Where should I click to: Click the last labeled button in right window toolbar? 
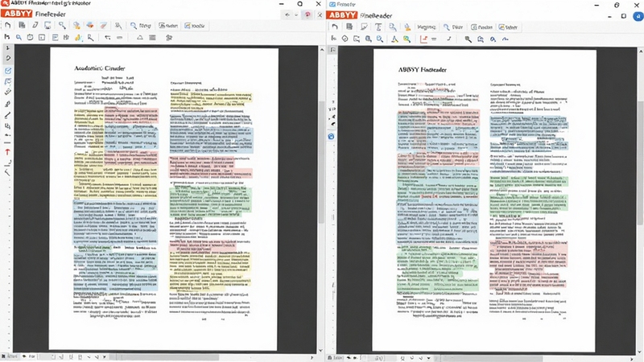coord(508,27)
